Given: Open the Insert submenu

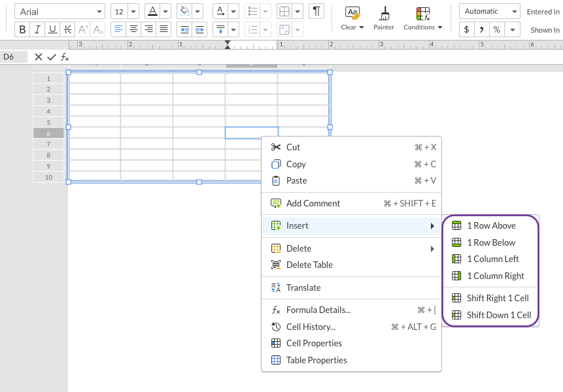Looking at the screenshot, I should [352, 225].
